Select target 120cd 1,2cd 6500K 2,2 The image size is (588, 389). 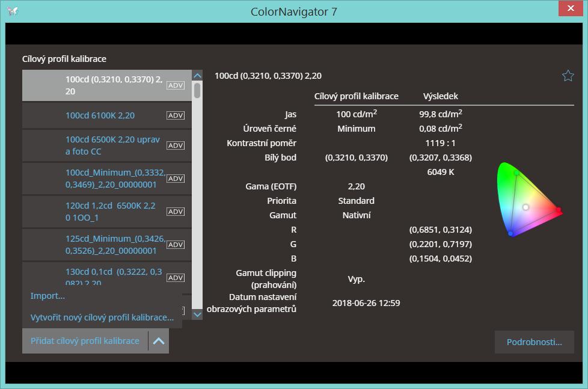coord(107,212)
